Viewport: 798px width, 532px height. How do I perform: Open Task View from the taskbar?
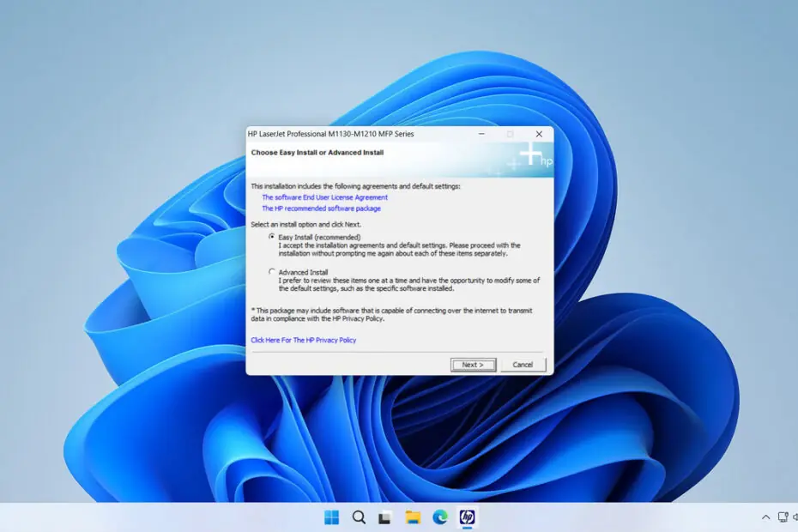point(386,517)
